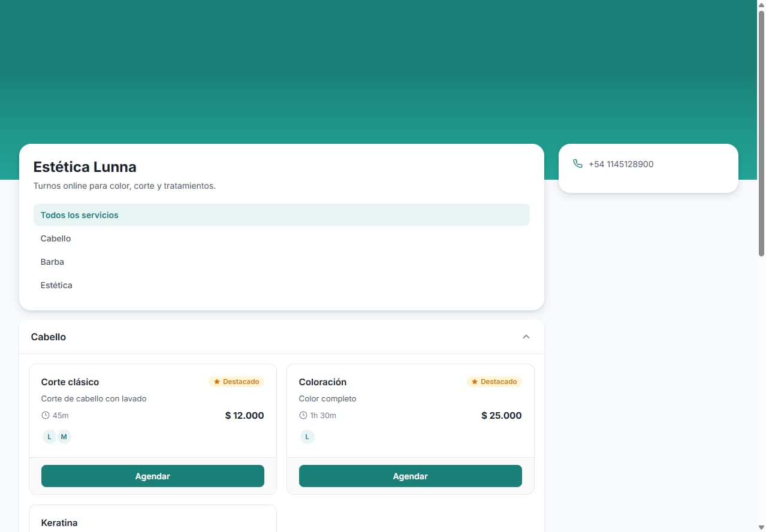Click the Color completo description
Image resolution: width=766 pixels, height=532 pixels.
click(x=328, y=399)
